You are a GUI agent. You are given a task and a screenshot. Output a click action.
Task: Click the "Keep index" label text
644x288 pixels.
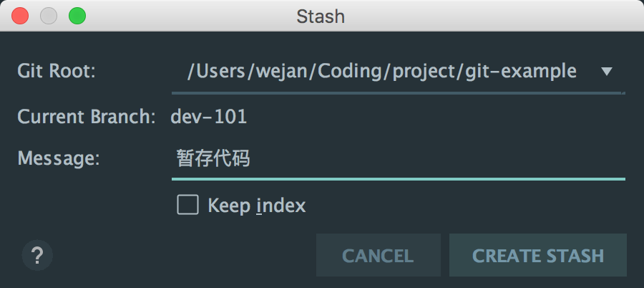pos(256,206)
